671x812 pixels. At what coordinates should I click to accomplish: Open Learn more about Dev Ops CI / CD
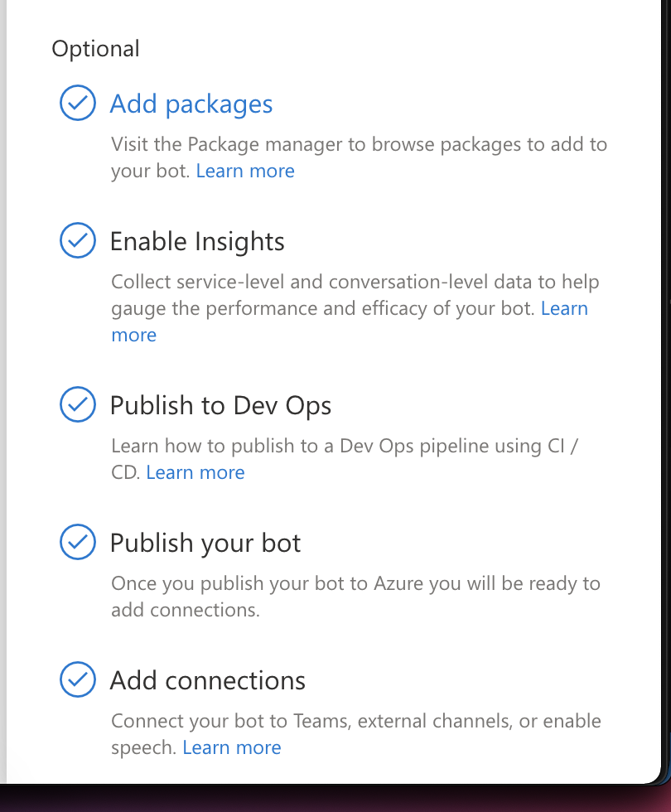(x=196, y=472)
